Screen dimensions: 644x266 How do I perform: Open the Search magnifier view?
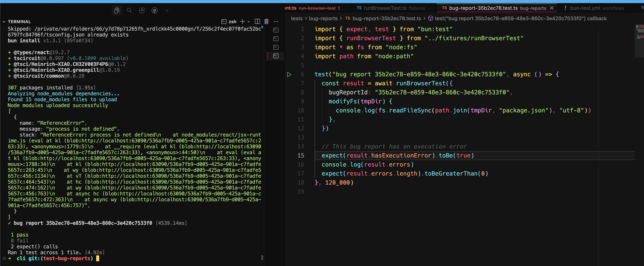click(129, 10)
